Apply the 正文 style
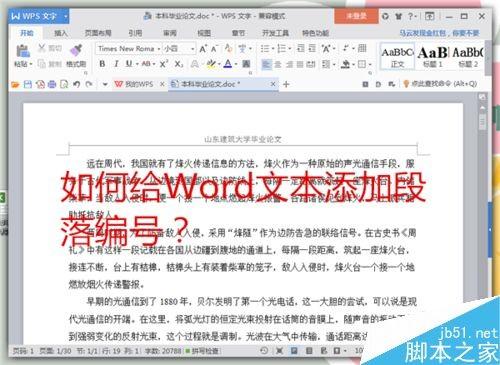 pyautogui.click(x=397, y=57)
